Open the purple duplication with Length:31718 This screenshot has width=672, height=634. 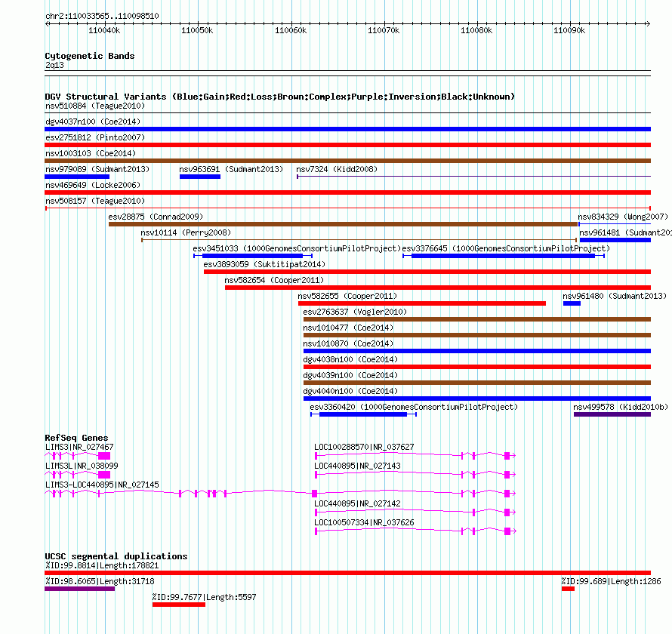pos(80,589)
